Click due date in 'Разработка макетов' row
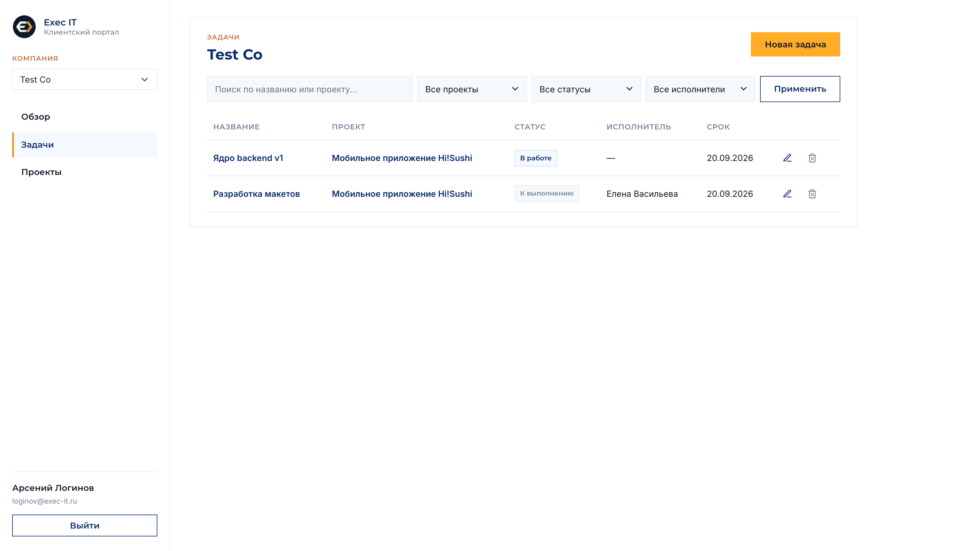980x551 pixels. [730, 193]
